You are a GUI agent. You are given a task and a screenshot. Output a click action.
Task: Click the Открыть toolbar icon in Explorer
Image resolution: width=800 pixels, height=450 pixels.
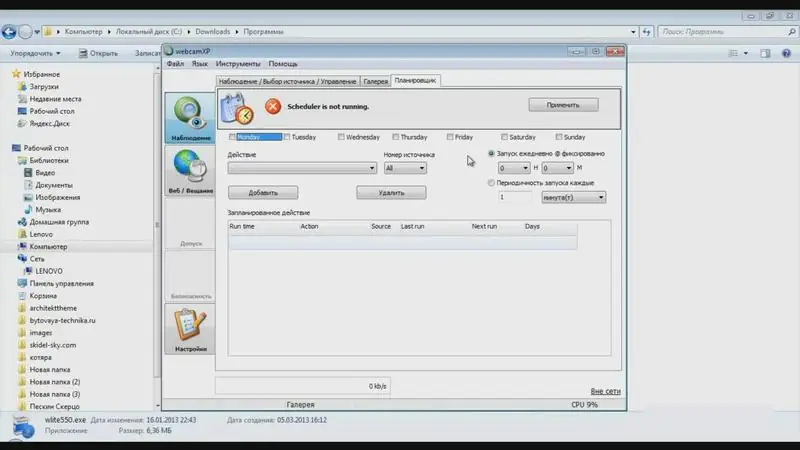click(83, 53)
